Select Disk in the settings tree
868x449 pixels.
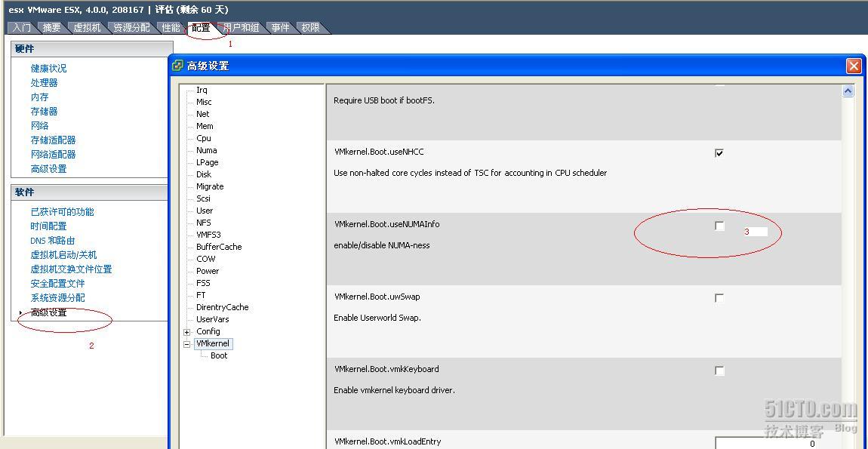(204, 174)
